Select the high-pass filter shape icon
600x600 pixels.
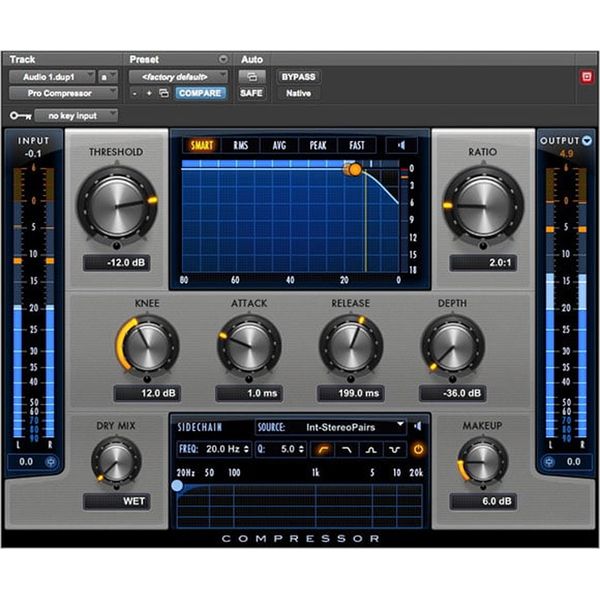pos(323,450)
